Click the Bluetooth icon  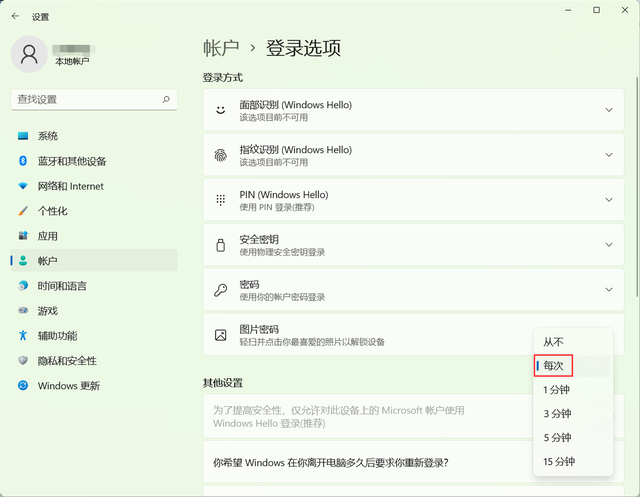tap(23, 161)
